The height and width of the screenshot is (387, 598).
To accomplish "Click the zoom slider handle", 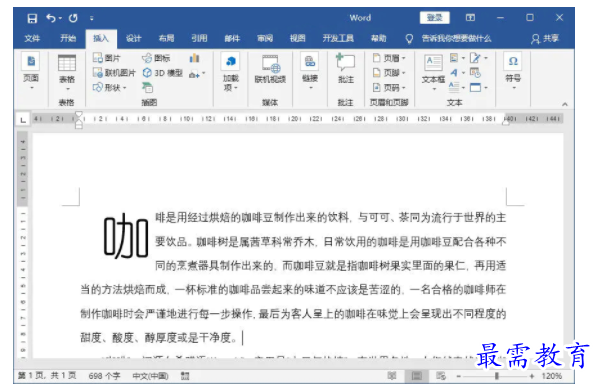I will [497, 376].
